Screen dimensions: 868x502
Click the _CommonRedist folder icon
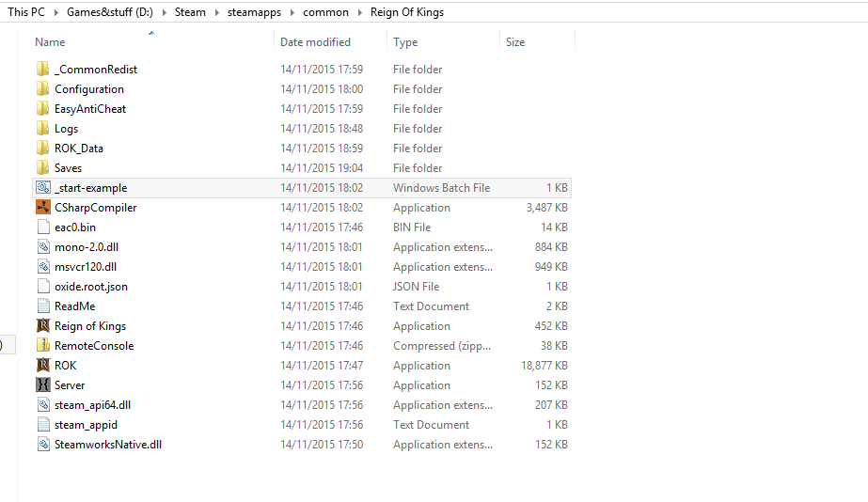42,70
